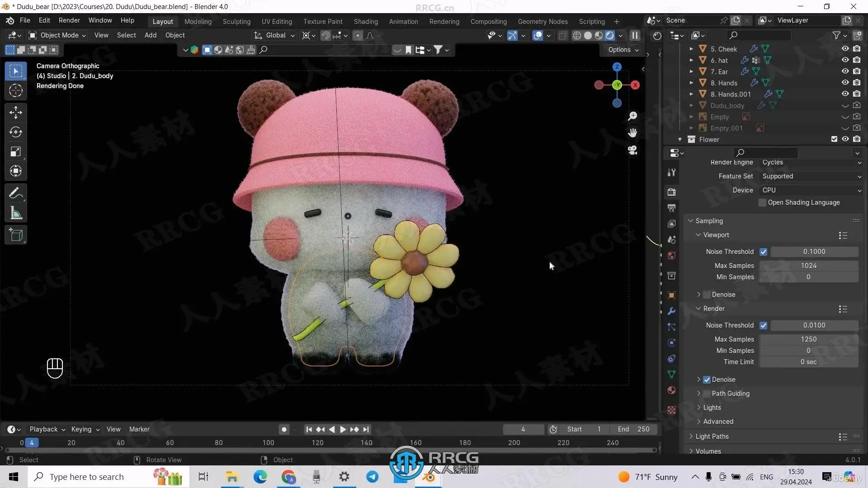Switch to rendered viewport shading
Screen dimensions: 868x488
[x=609, y=35]
